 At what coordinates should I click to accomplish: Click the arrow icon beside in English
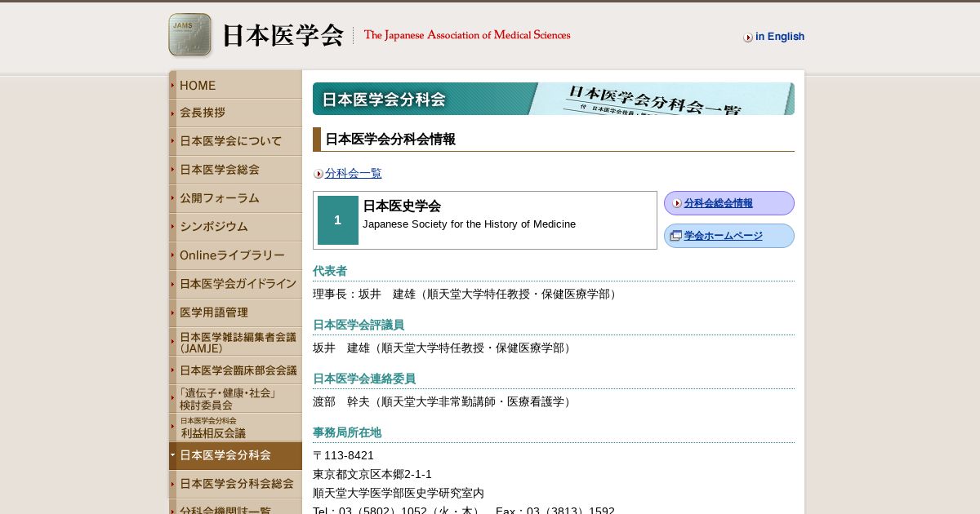pyautogui.click(x=748, y=38)
